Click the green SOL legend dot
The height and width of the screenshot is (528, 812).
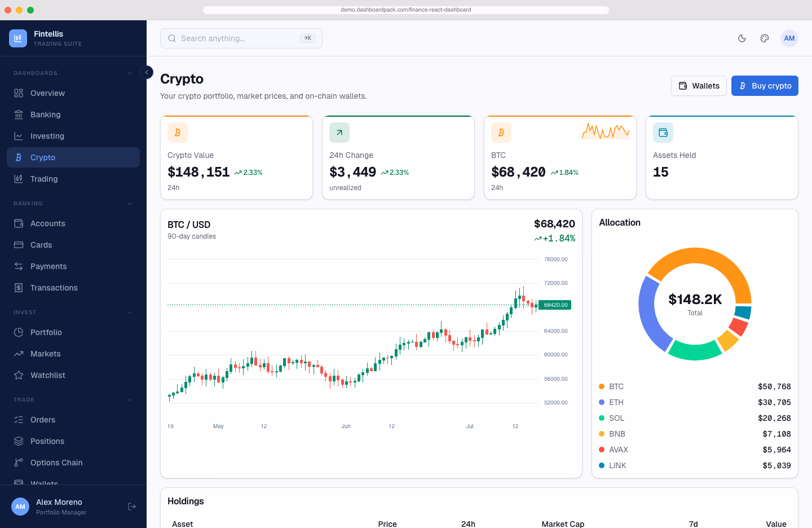click(602, 418)
